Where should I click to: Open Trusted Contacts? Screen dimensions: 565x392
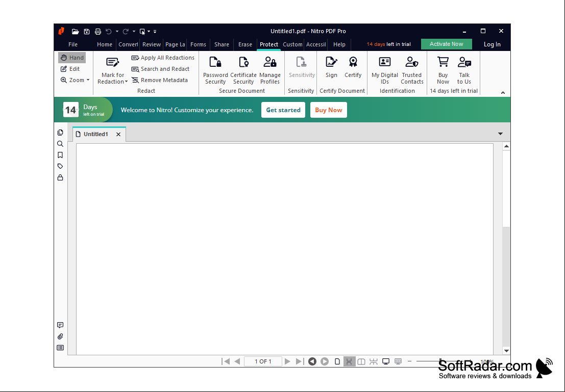coord(412,70)
